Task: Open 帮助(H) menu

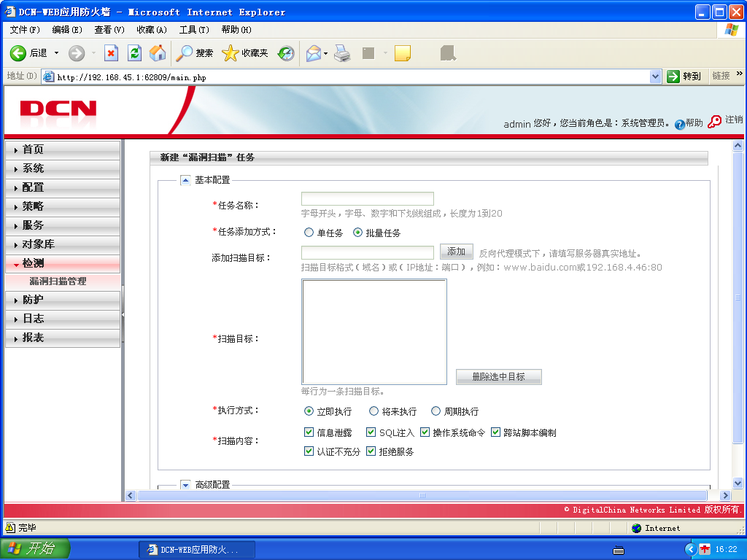Action: (236, 29)
